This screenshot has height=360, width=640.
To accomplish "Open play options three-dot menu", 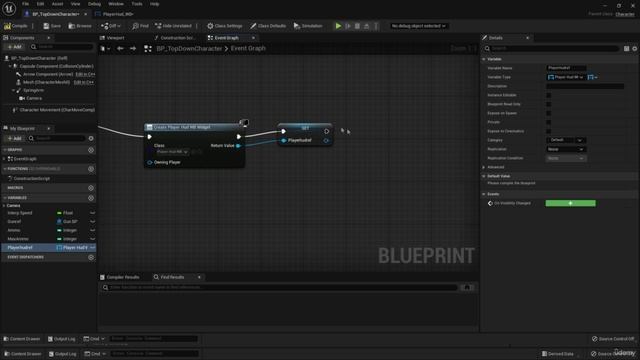I will coord(376,26).
